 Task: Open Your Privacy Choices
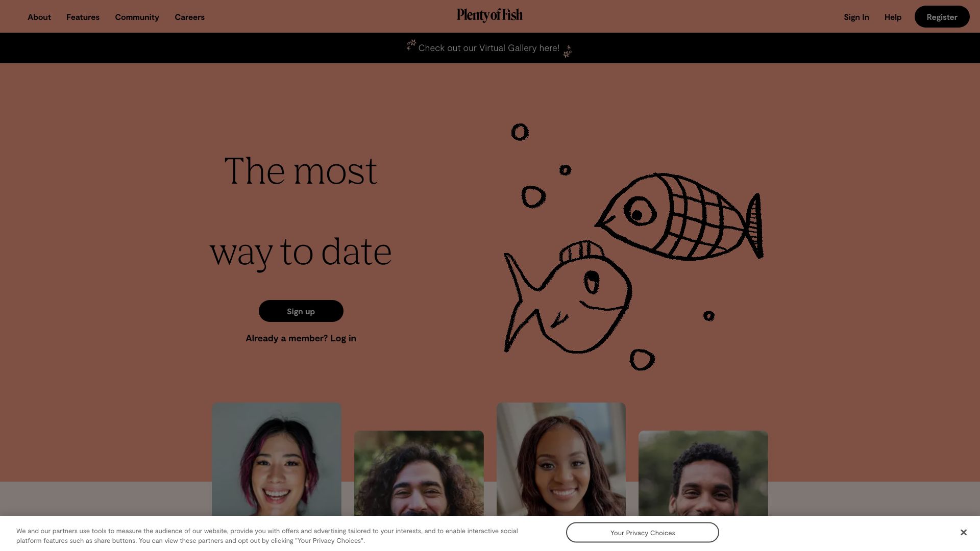pos(642,533)
